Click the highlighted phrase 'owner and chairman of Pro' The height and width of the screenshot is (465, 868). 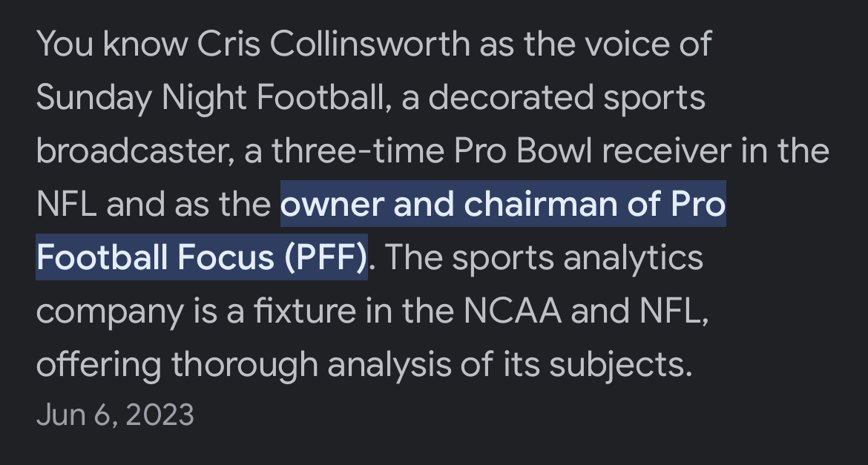503,204
